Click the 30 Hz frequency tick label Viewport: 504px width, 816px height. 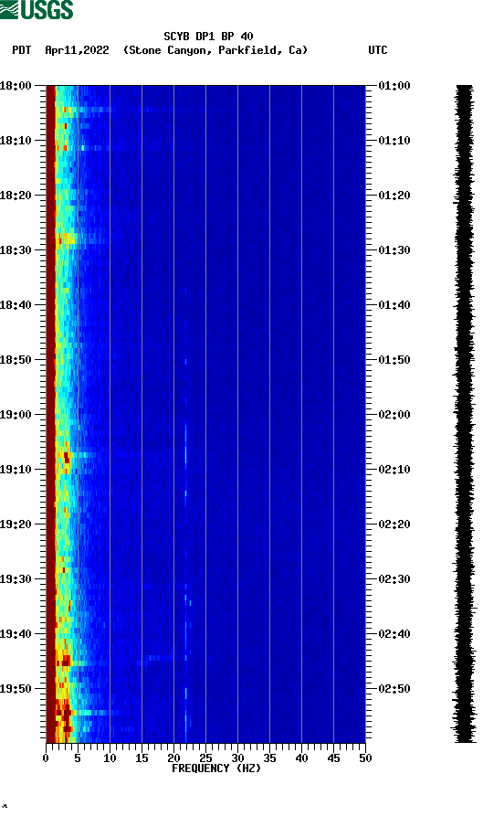[x=237, y=758]
